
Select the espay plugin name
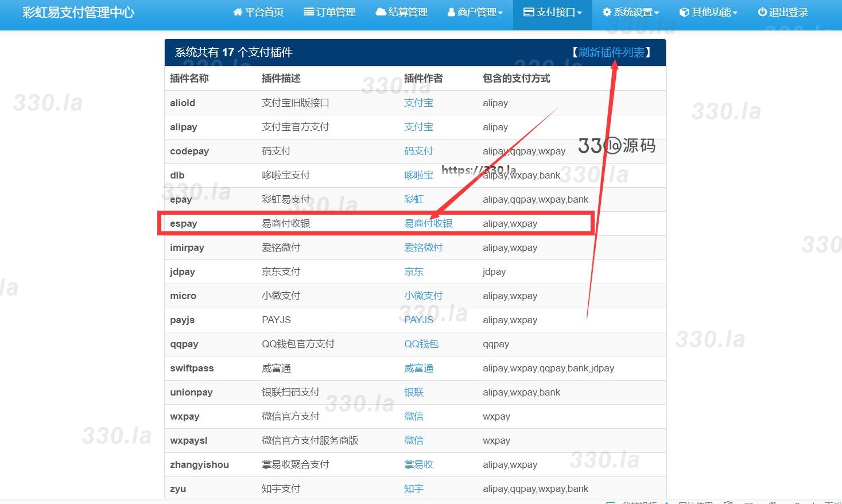tap(184, 223)
